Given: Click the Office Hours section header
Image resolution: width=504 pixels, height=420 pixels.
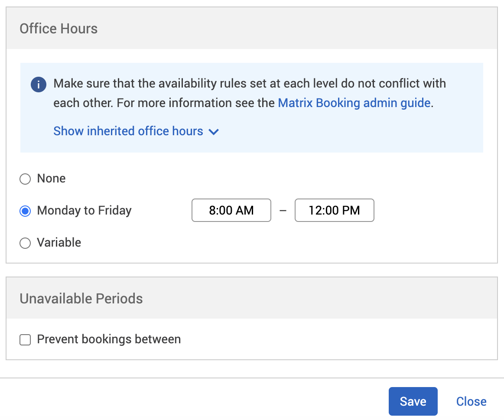Looking at the screenshot, I should [59, 29].
